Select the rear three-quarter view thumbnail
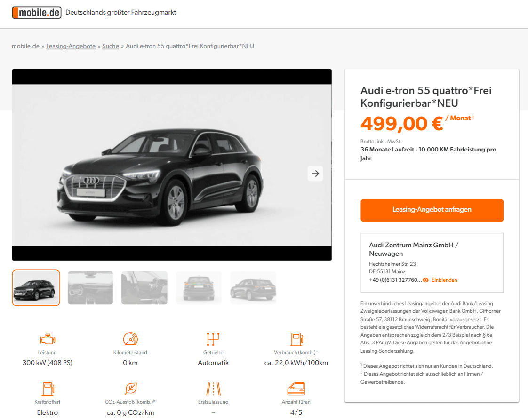 (253, 288)
